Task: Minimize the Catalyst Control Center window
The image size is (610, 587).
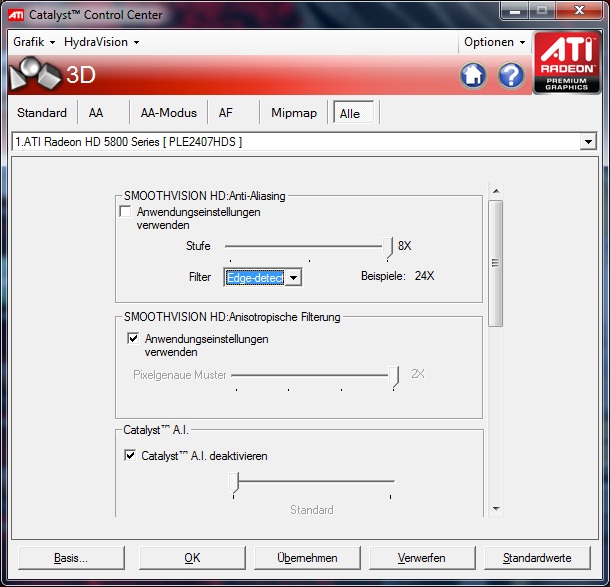Action: click(515, 11)
